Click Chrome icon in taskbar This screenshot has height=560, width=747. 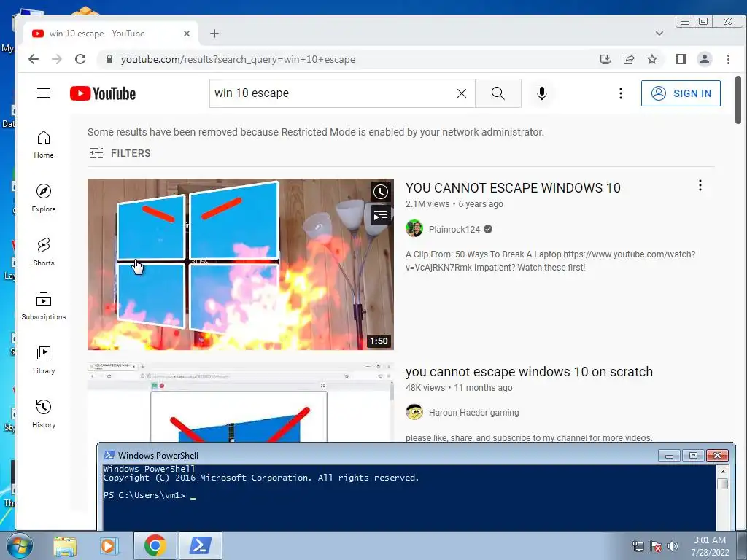(x=155, y=545)
